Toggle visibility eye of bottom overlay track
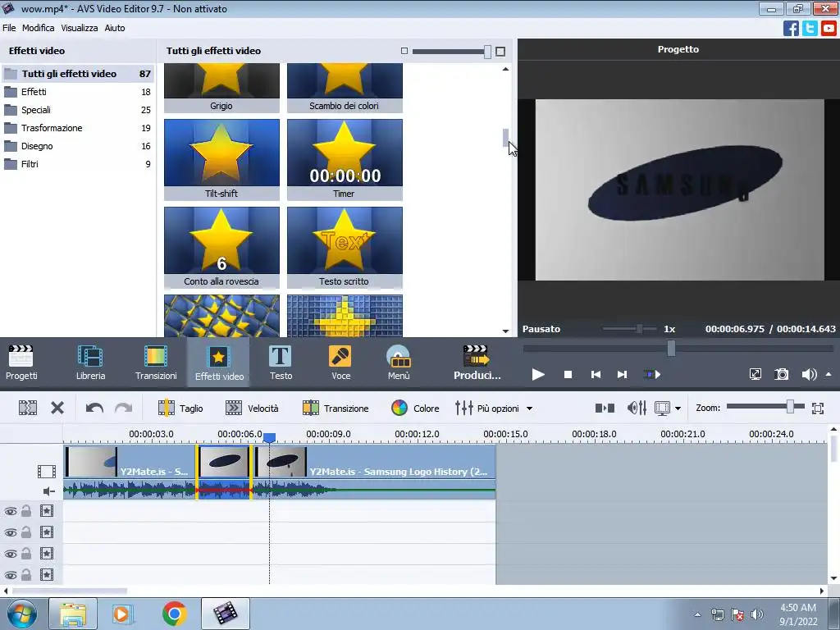The height and width of the screenshot is (630, 840). point(10,575)
